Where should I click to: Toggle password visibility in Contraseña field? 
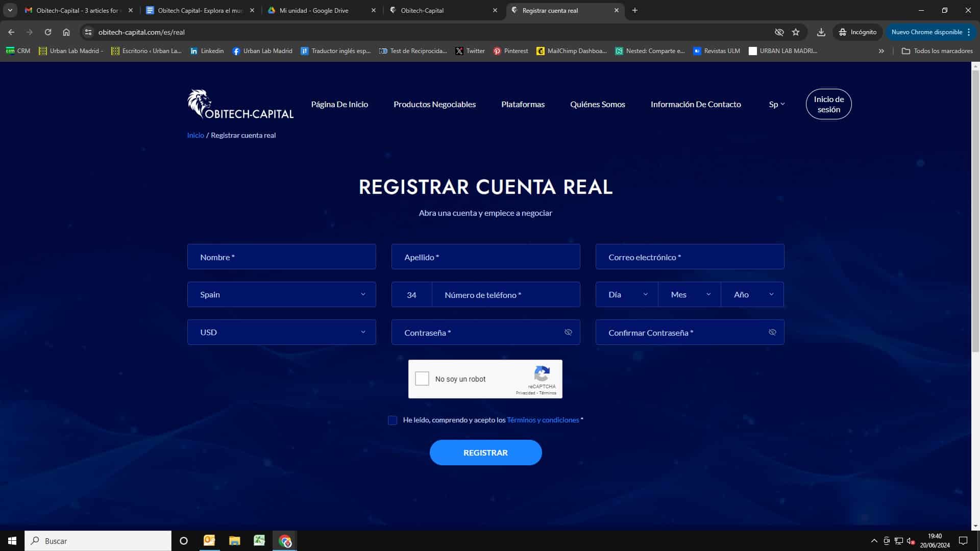pyautogui.click(x=568, y=332)
